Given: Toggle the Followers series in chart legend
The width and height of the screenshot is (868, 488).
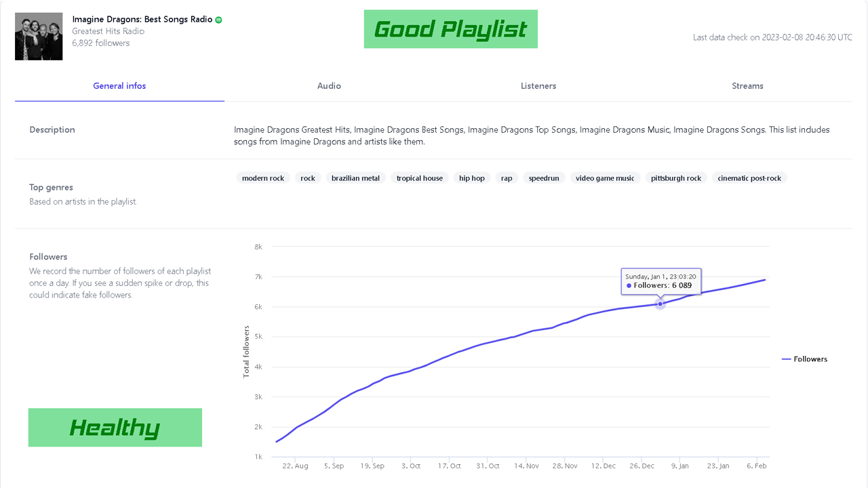Looking at the screenshot, I should click(x=805, y=359).
